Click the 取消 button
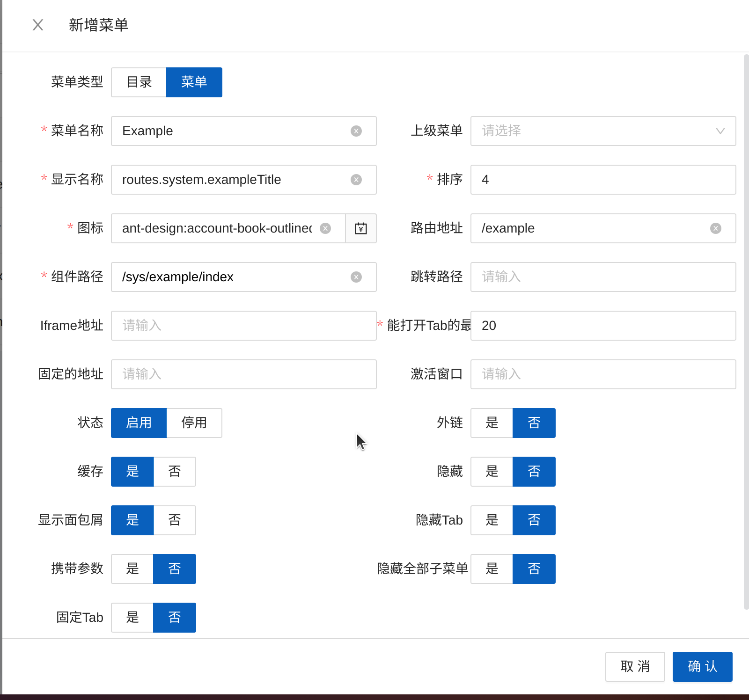The image size is (749, 700). point(635,667)
